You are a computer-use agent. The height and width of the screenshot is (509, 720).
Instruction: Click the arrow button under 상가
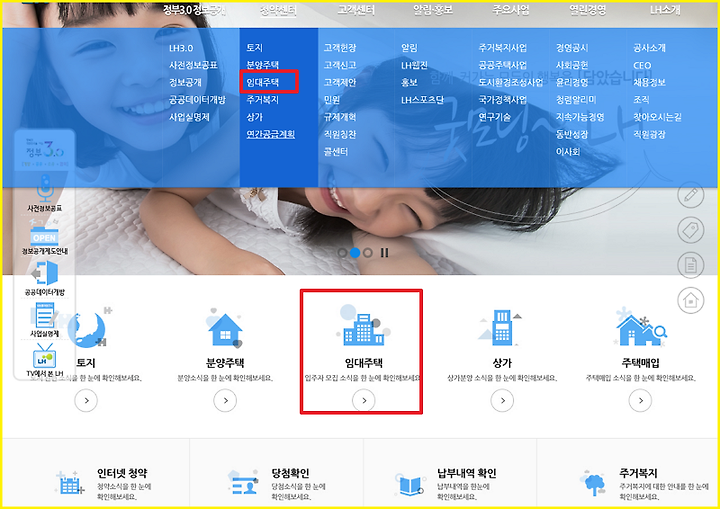coord(502,401)
